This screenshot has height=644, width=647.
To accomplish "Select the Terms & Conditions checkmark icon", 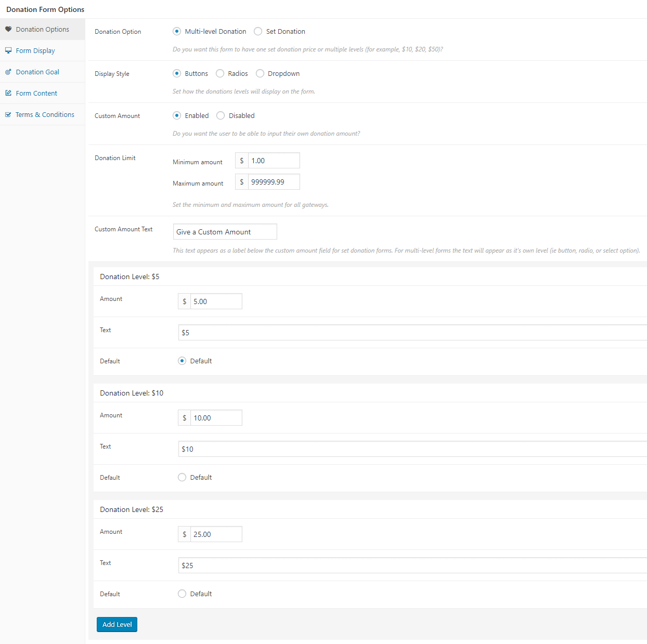I will click(x=8, y=114).
